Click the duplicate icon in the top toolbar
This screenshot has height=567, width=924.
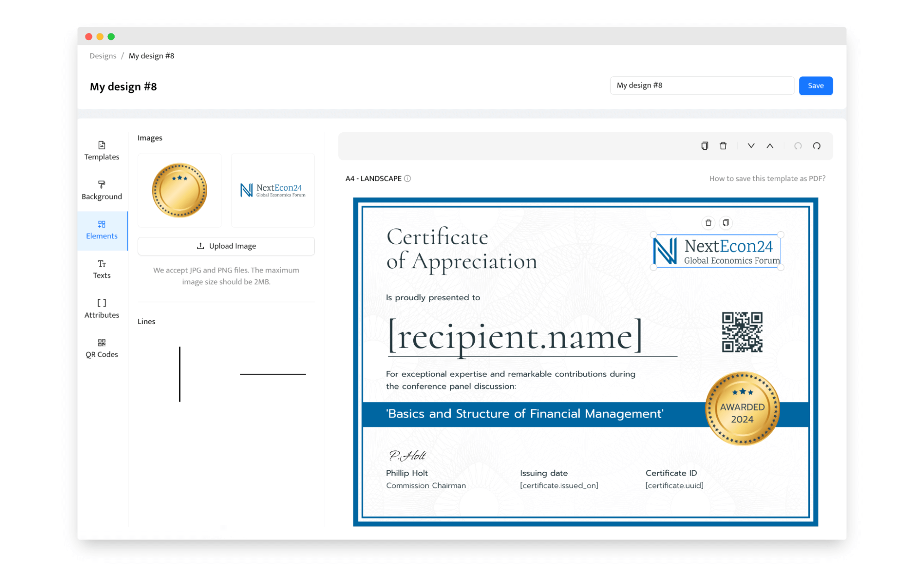click(x=704, y=146)
